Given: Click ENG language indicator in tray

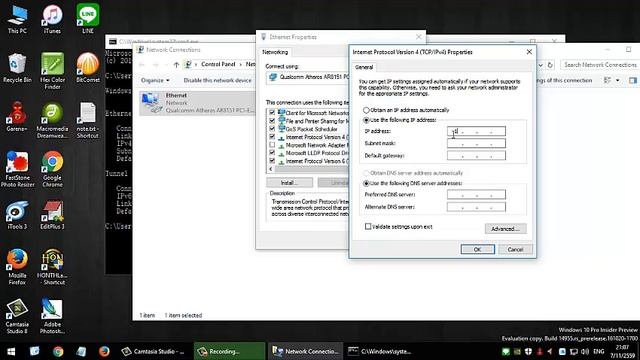Looking at the screenshot, I should [599, 351].
